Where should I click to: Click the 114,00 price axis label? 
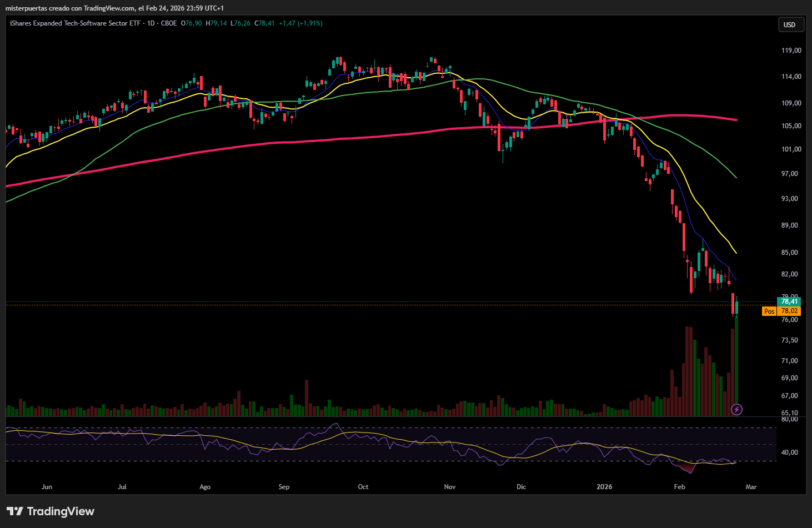click(791, 77)
